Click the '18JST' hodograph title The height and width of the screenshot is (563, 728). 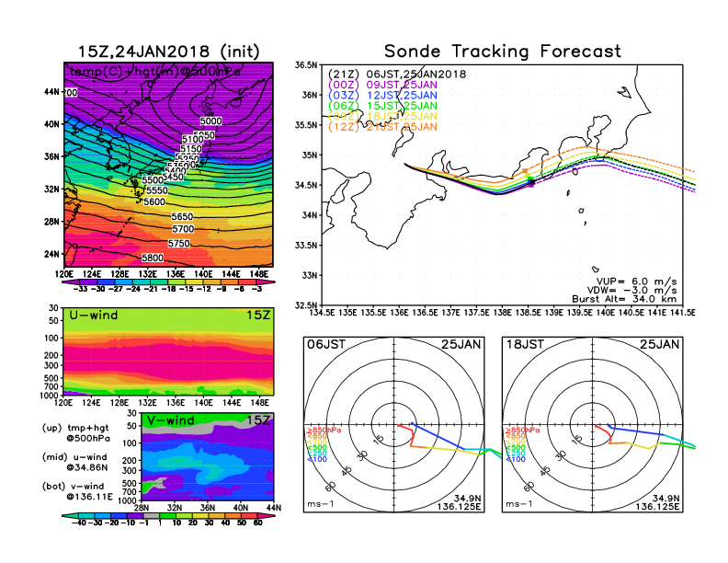click(525, 344)
